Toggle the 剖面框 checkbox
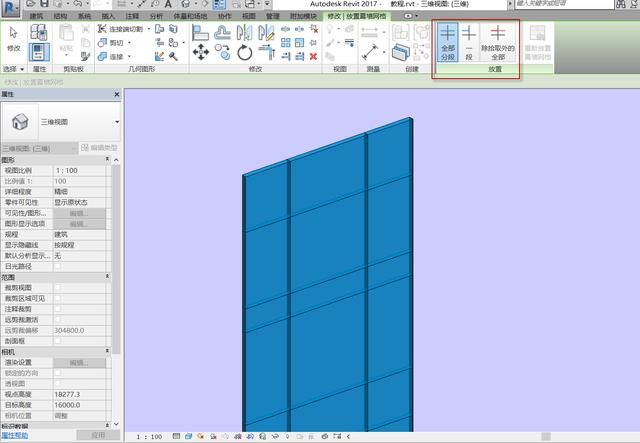640x443 pixels. (x=58, y=341)
